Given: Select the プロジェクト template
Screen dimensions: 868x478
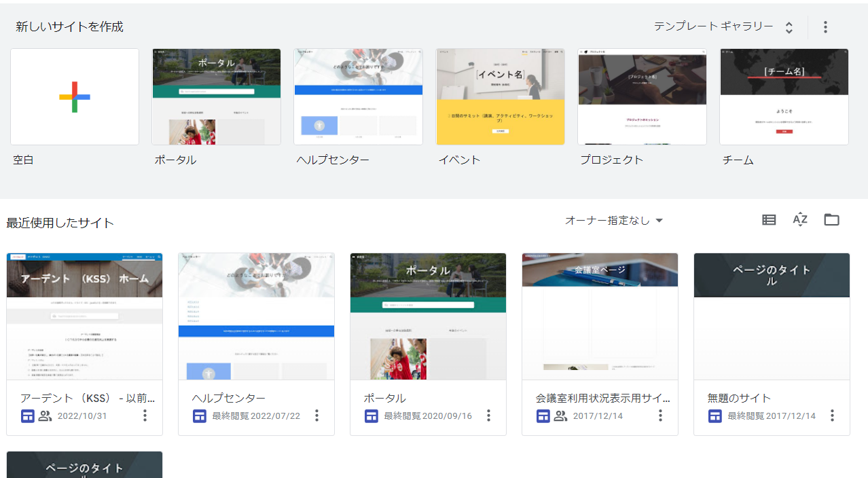Looking at the screenshot, I should [642, 96].
